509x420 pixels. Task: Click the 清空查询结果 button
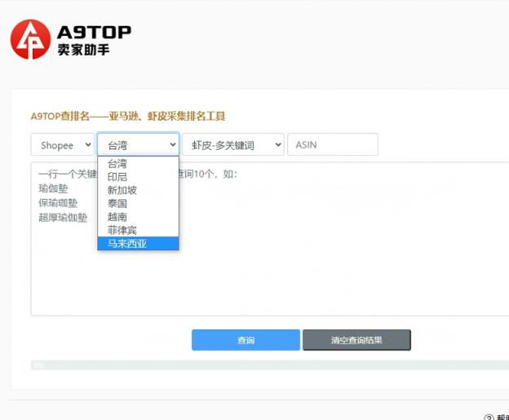pyautogui.click(x=356, y=340)
